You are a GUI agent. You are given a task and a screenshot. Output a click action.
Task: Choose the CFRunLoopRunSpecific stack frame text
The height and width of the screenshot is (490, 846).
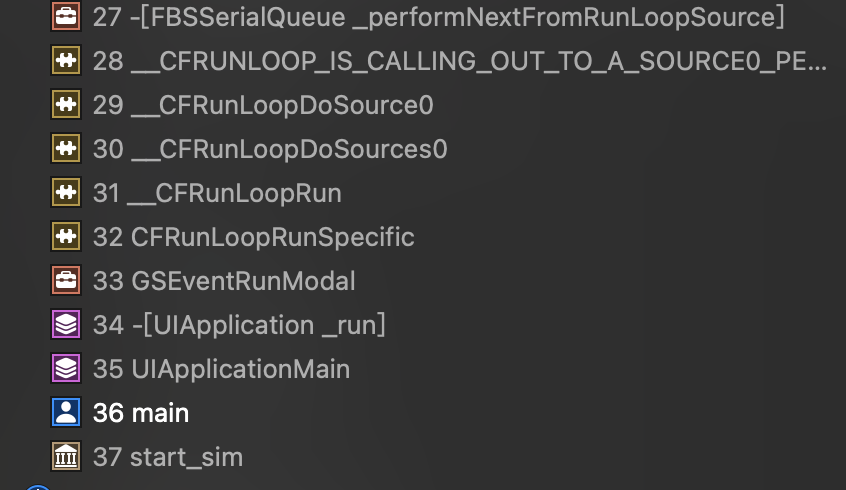[253, 237]
